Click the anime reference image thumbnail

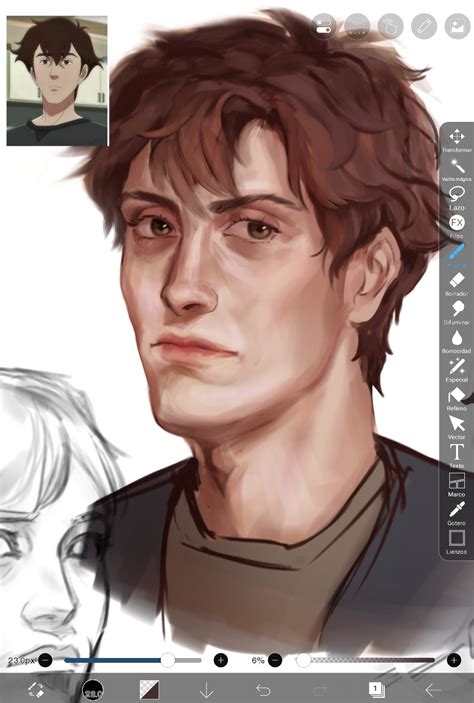(57, 81)
